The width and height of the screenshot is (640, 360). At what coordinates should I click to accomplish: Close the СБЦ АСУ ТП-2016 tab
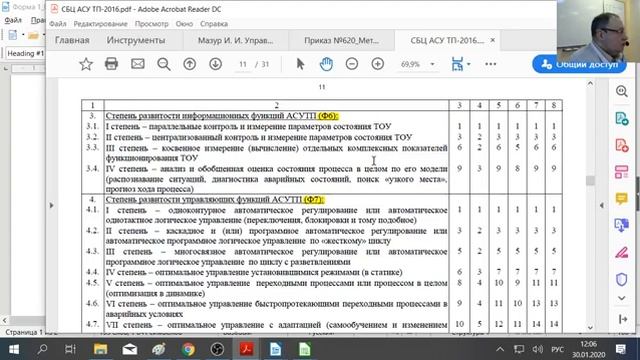[493, 40]
